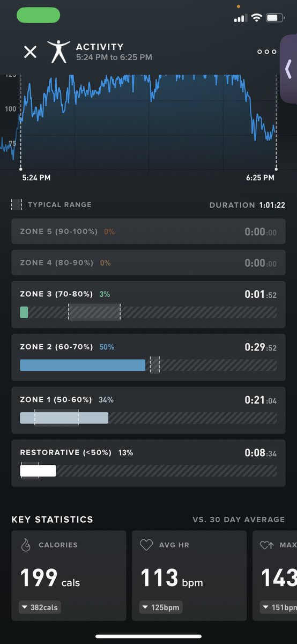Viewport: 297px width, 644px height.
Task: Select the Zone 4 (80-90%) row
Action: 148,263
